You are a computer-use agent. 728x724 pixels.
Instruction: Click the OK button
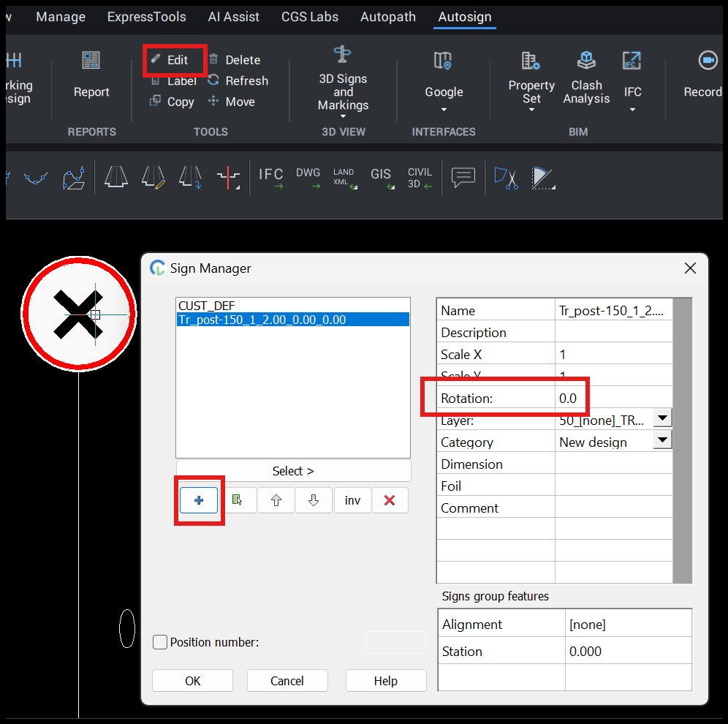tap(192, 681)
